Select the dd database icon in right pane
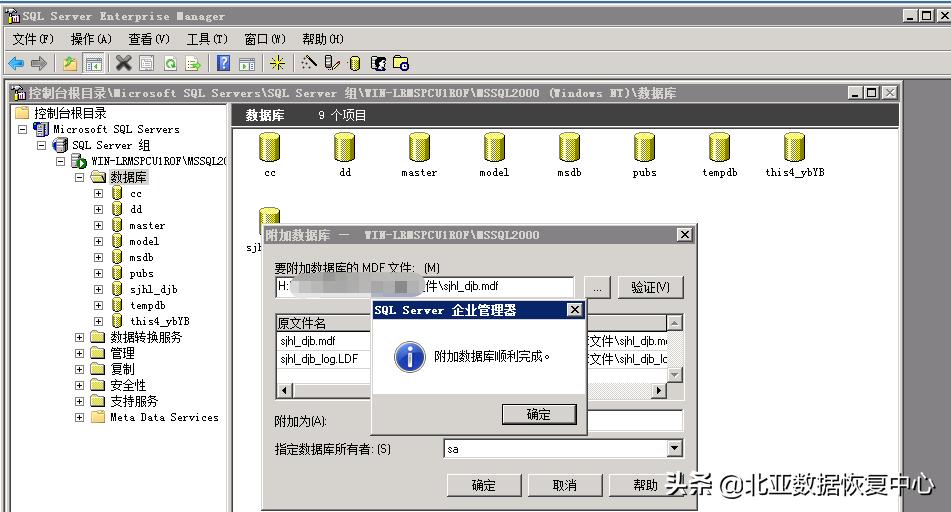 pos(344,147)
